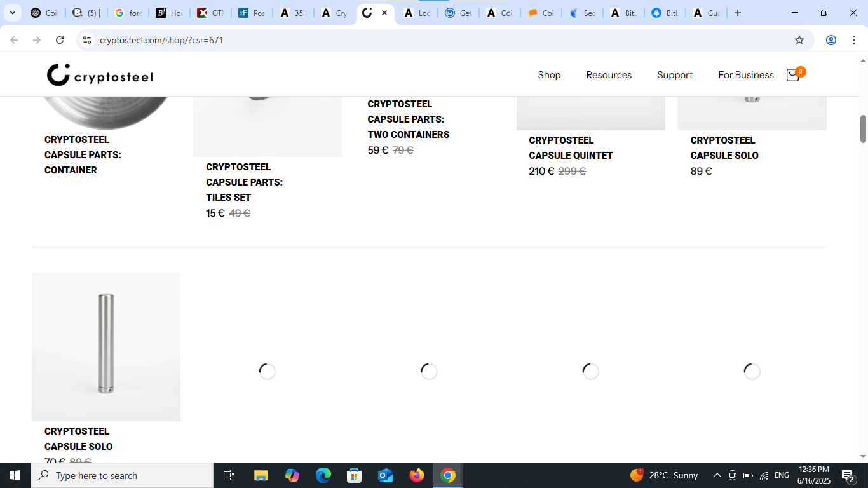Click the page vertical scrollbar thumb

(x=863, y=129)
